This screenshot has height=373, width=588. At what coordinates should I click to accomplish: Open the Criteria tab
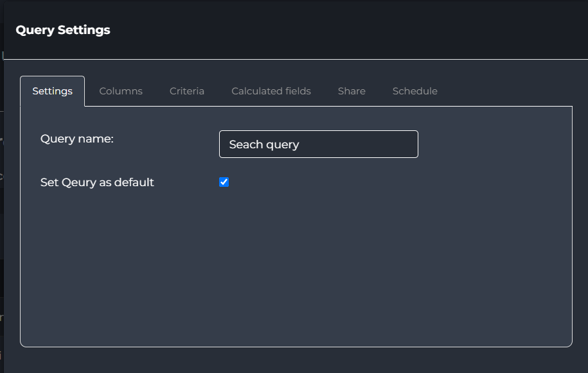click(187, 91)
